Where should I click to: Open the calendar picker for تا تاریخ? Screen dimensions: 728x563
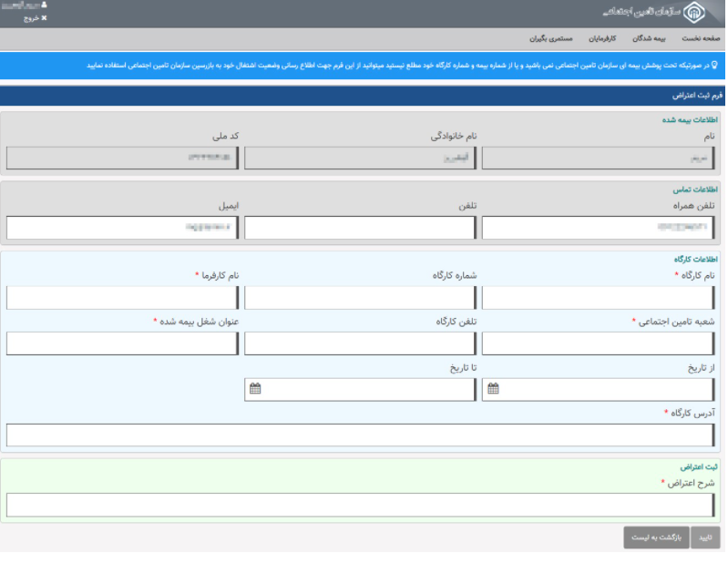(x=255, y=388)
